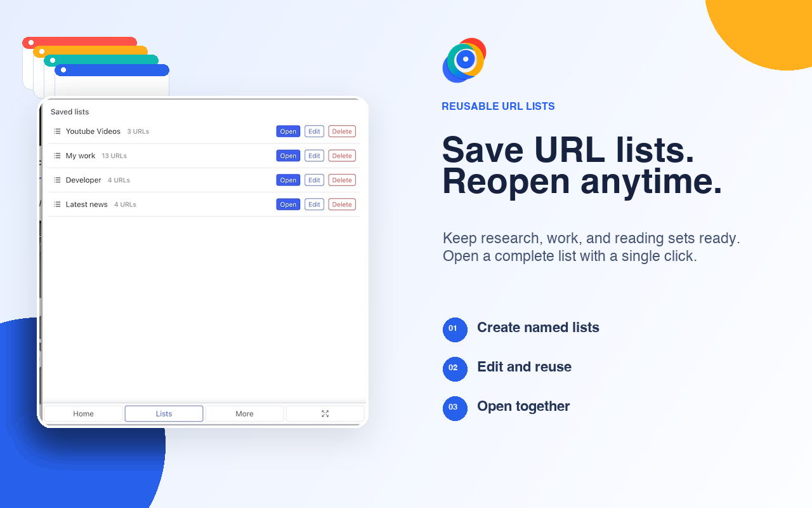
Task: Click the 'REUSABLE URL LISTS' label
Action: click(x=498, y=106)
